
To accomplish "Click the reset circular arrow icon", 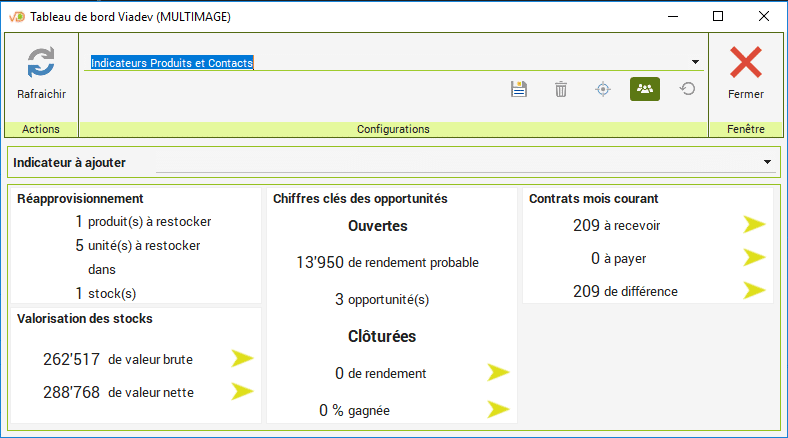I will click(687, 89).
